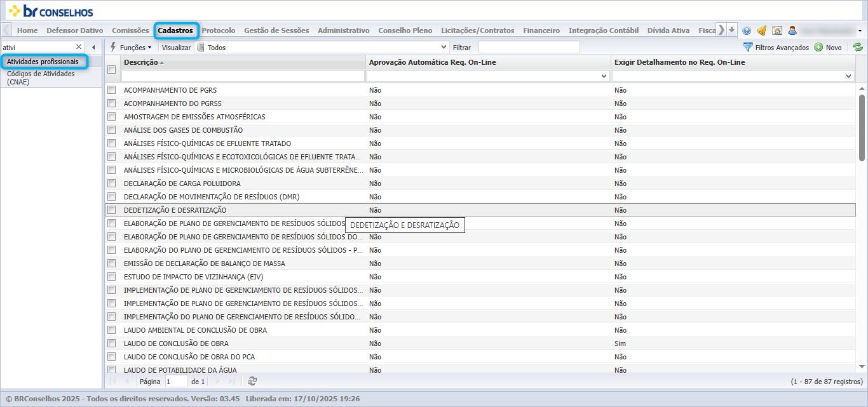Open the Funções dropdown menu
Screen dimensions: 868x407
pyautogui.click(x=131, y=47)
